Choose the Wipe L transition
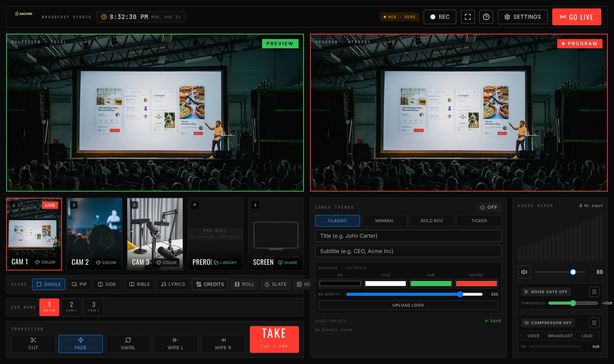This screenshot has width=614, height=364. (175, 344)
